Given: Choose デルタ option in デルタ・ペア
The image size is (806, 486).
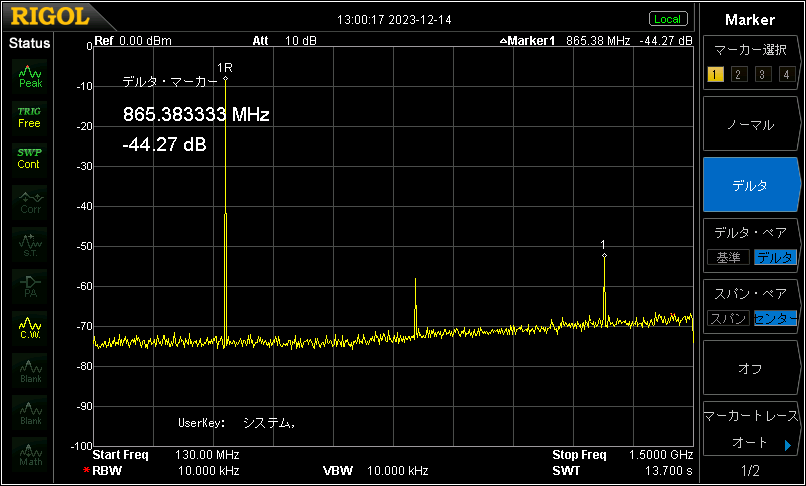Looking at the screenshot, I should pos(775,257).
